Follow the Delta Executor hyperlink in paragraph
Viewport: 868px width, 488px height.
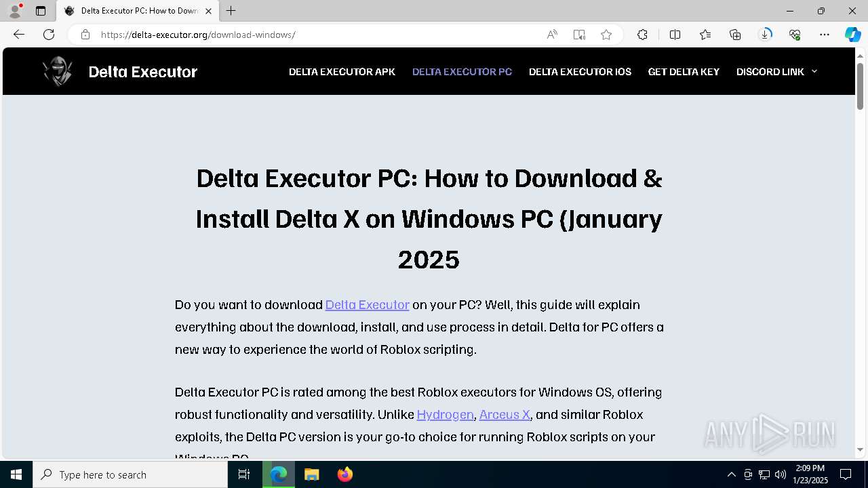click(x=368, y=304)
